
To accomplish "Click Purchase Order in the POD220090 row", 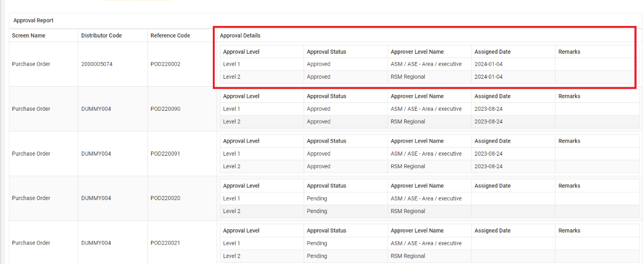I will [31, 109].
